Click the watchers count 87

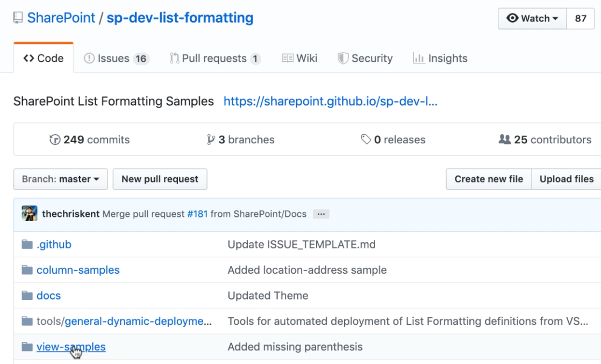[580, 18]
